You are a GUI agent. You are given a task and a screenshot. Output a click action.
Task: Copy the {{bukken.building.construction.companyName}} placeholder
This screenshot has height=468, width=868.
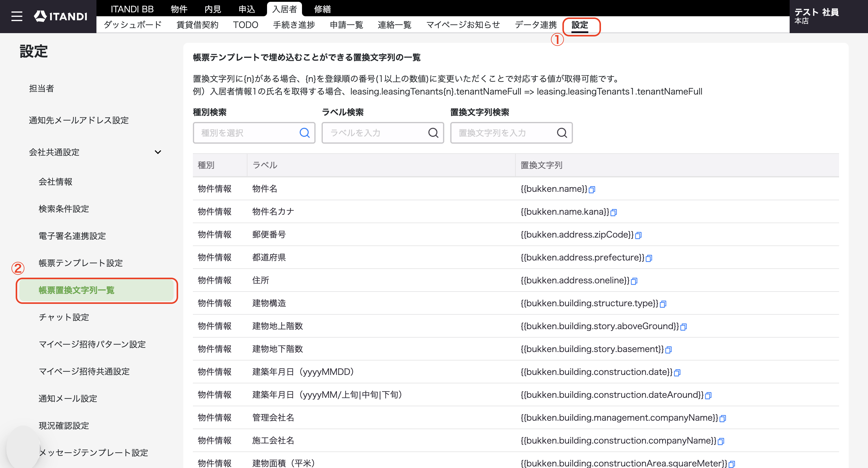(721, 441)
